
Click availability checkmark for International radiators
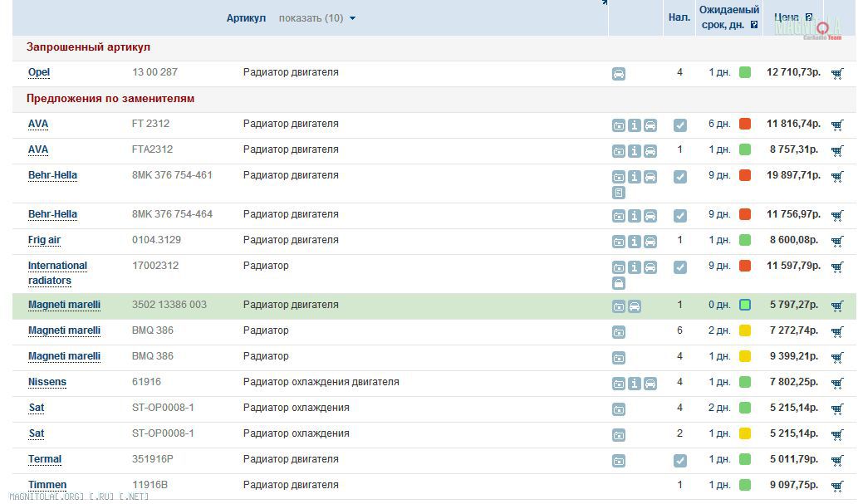(x=679, y=267)
